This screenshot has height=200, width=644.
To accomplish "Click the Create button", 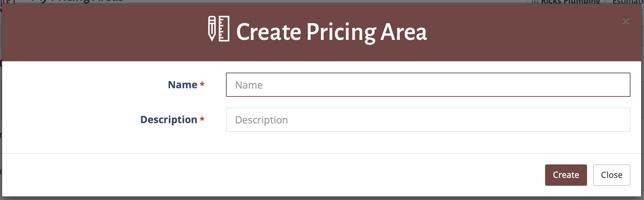I will [566, 175].
